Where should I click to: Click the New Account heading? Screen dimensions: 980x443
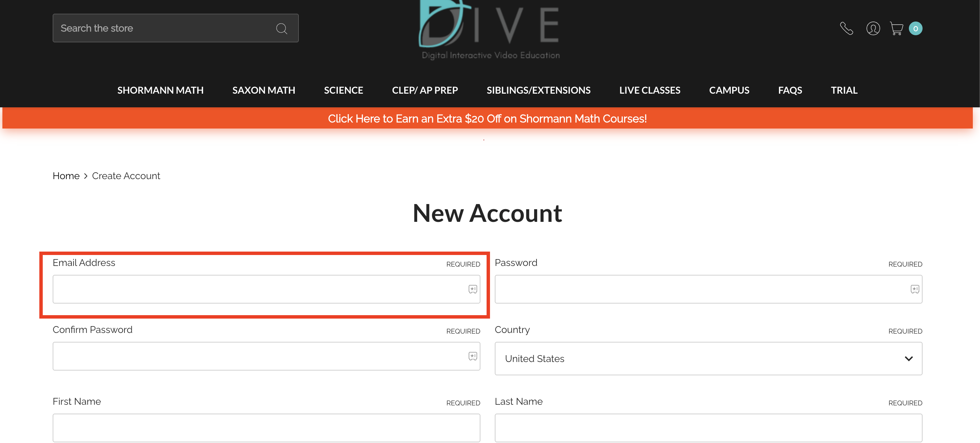point(487,213)
